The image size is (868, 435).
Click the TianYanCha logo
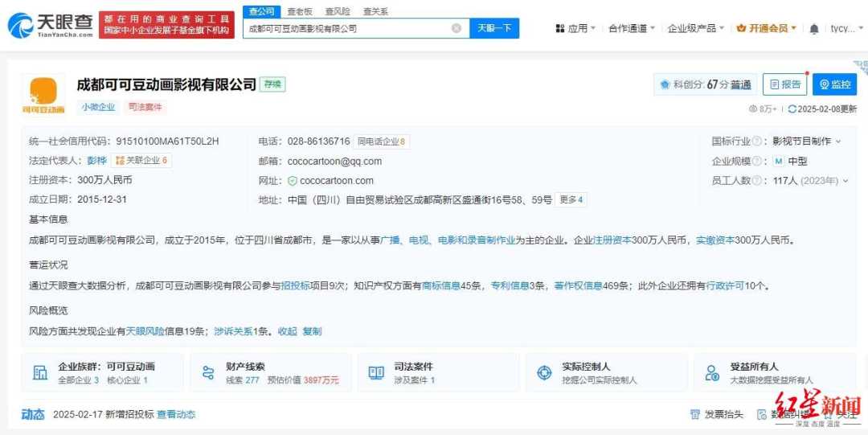click(51, 25)
